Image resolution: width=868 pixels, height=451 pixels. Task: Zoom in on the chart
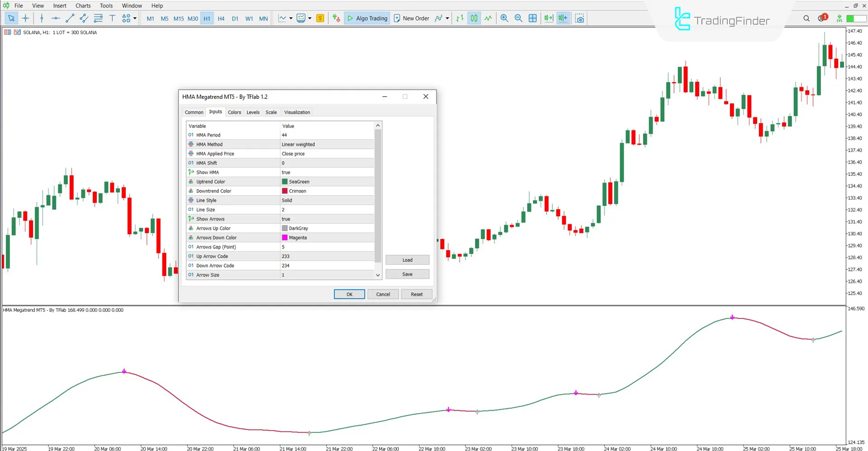pyautogui.click(x=504, y=18)
